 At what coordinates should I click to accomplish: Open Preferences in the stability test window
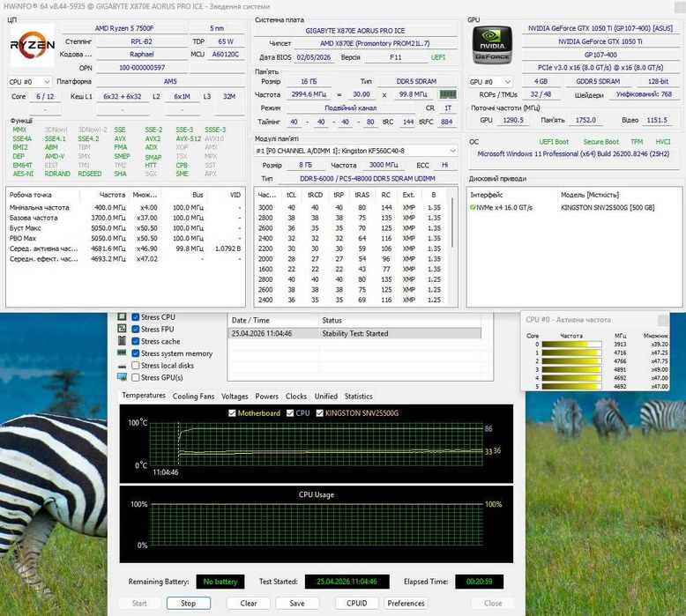coord(406,603)
